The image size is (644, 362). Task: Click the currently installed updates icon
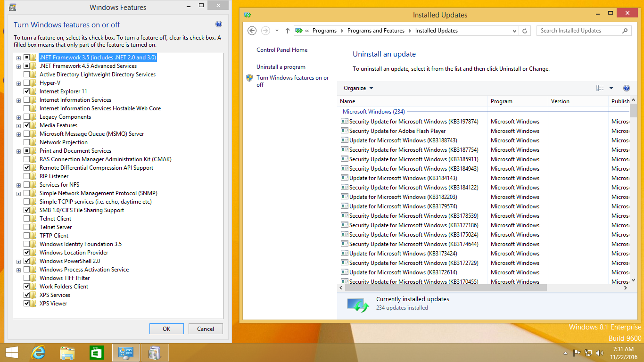[x=358, y=304]
